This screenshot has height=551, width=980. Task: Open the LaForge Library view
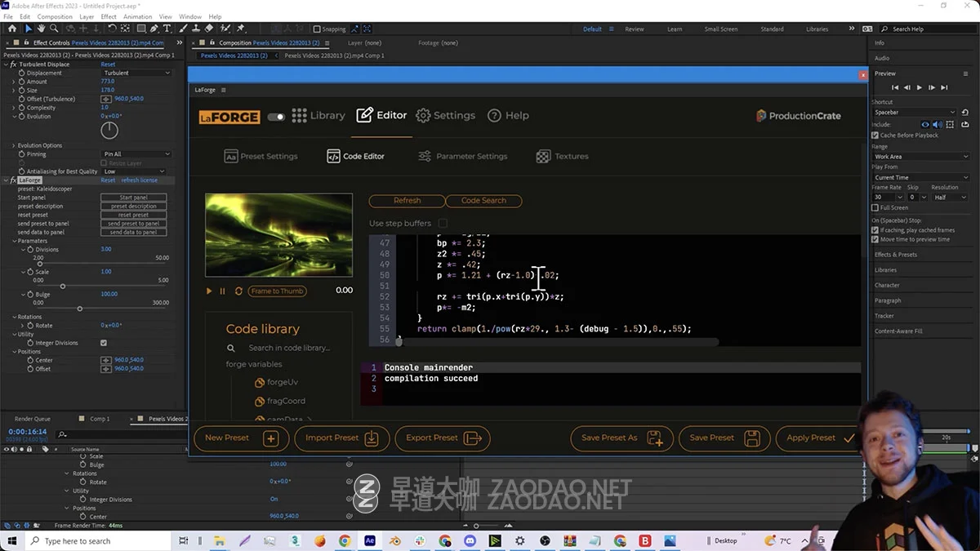pos(318,115)
